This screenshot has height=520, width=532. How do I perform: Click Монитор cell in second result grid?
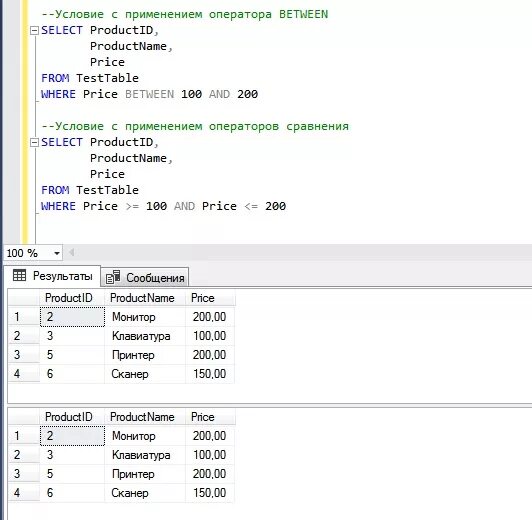(145, 436)
